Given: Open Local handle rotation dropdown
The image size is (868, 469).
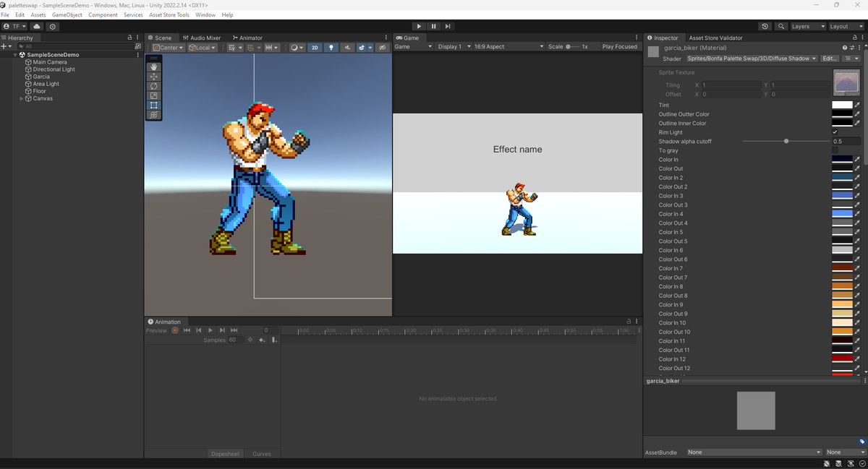Looking at the screenshot, I should click(x=202, y=48).
